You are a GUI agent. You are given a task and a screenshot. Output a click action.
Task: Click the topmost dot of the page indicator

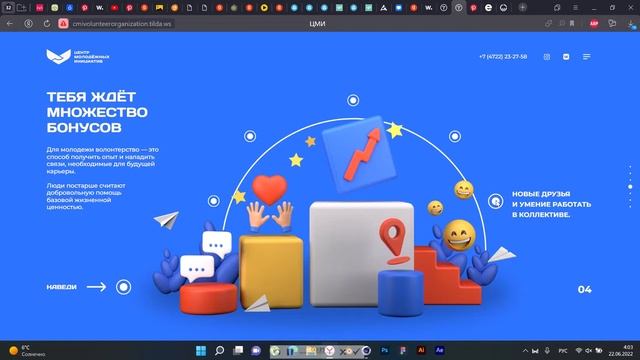[x=630, y=167]
